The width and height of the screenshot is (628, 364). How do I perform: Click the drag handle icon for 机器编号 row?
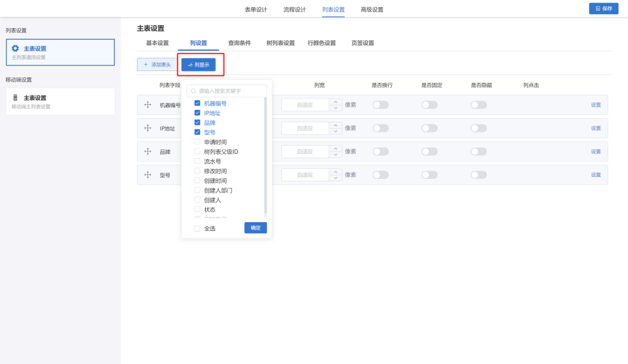coord(148,105)
